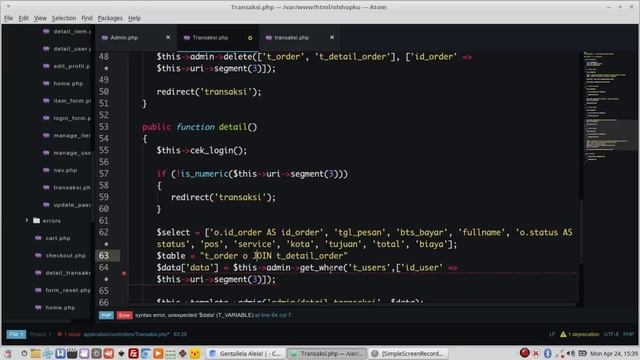Change the PHP grammar selector
640x360 pixels.
(x=628, y=334)
